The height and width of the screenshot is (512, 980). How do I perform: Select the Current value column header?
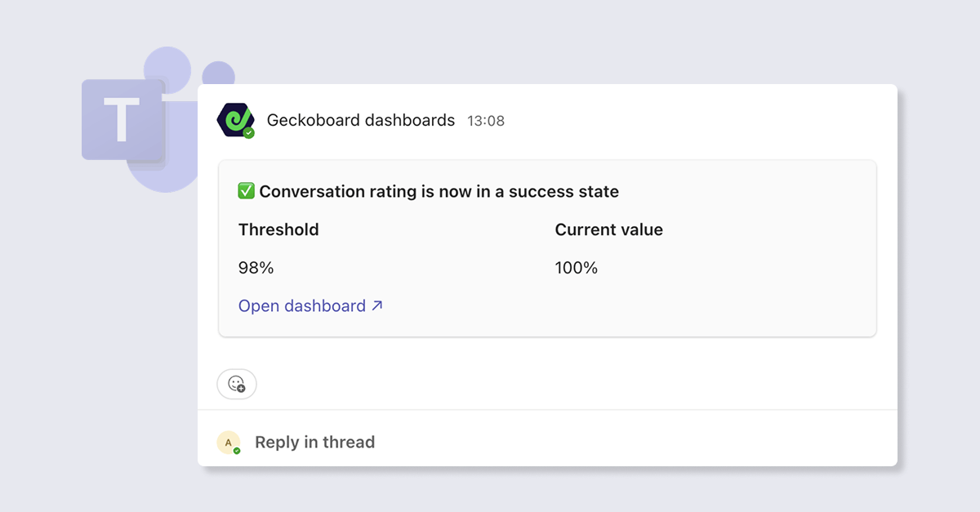608,229
